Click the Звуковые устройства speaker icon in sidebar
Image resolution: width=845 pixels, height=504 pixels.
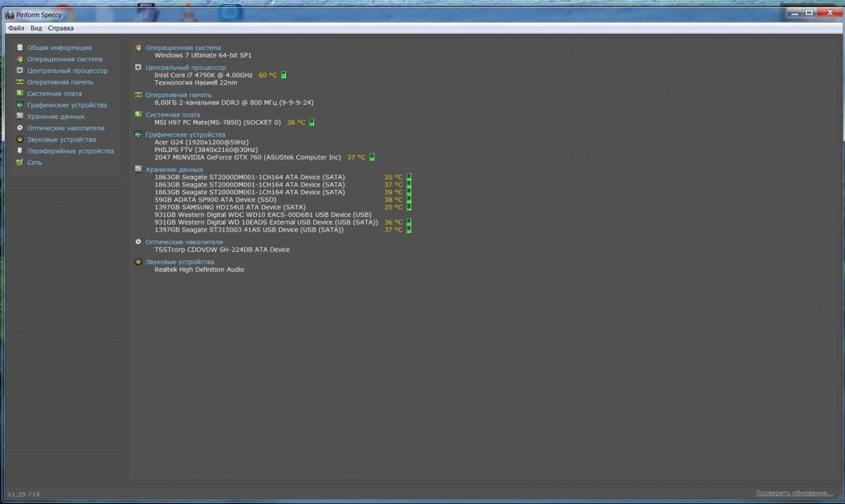[x=20, y=139]
